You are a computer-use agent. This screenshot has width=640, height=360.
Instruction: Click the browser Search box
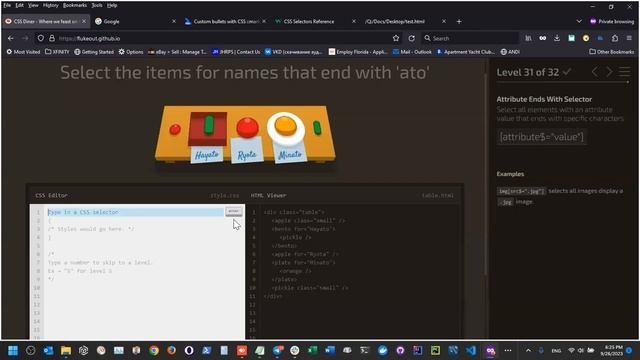[x=470, y=38]
